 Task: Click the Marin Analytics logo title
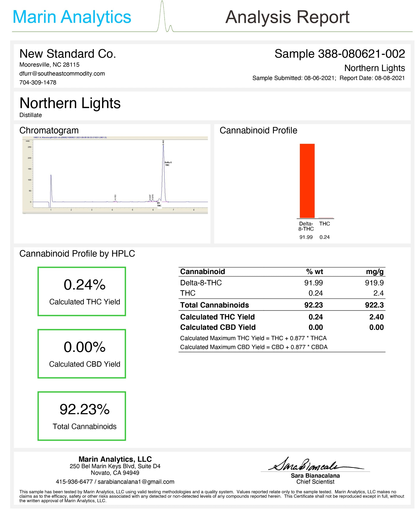72,17
